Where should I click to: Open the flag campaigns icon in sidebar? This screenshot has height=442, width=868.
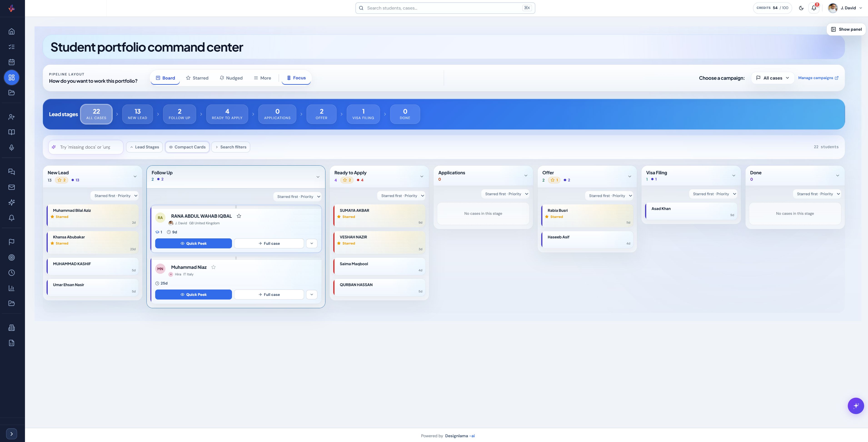11,242
